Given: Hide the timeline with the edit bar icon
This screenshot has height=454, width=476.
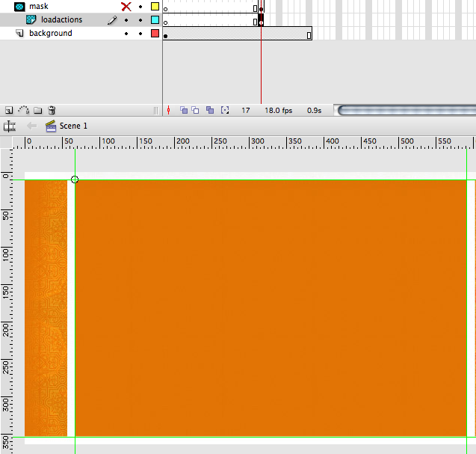Looking at the screenshot, I should 10,126.
